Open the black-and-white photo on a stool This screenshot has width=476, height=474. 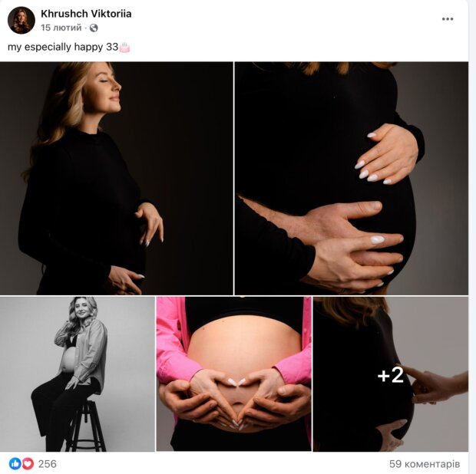tap(78, 374)
